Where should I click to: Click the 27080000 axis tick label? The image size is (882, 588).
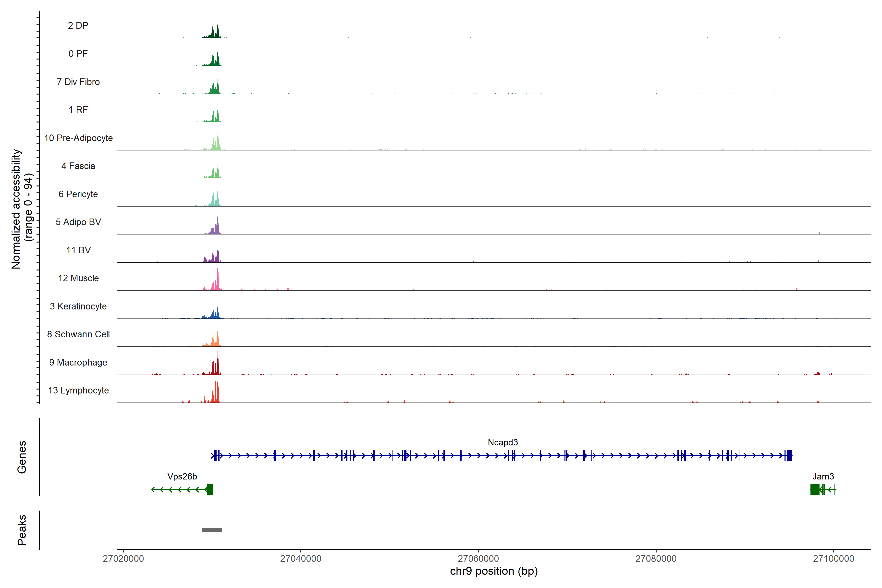pos(656,558)
